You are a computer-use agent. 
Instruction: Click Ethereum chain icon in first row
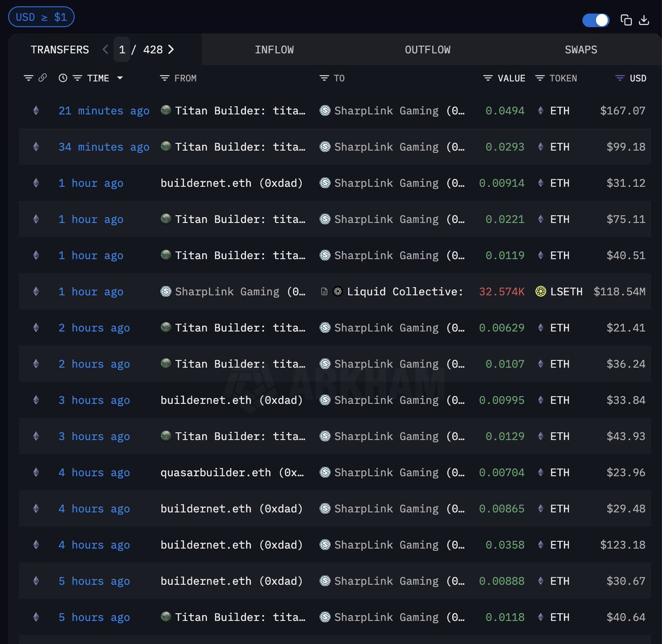pos(36,110)
